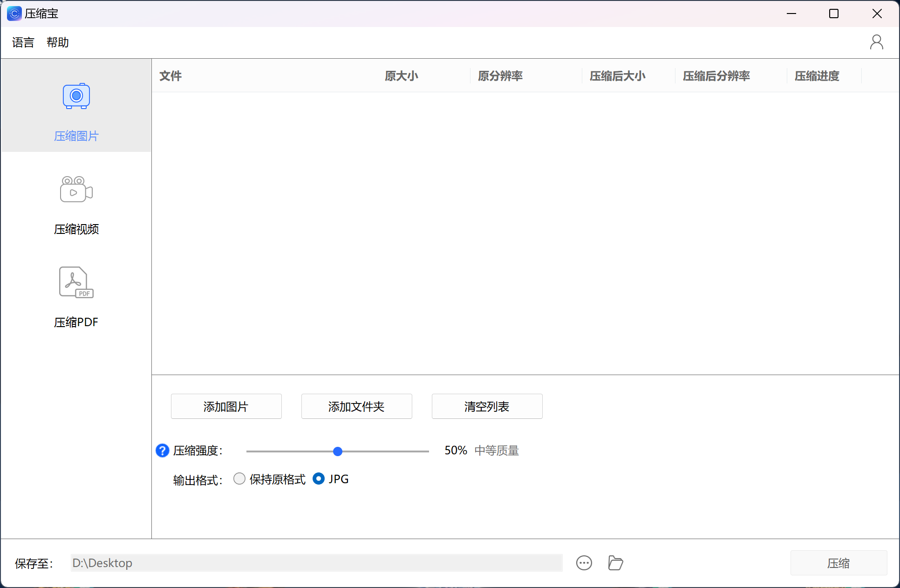The height and width of the screenshot is (588, 900).
Task: Click the 压缩后大小 column header
Action: [x=618, y=76]
